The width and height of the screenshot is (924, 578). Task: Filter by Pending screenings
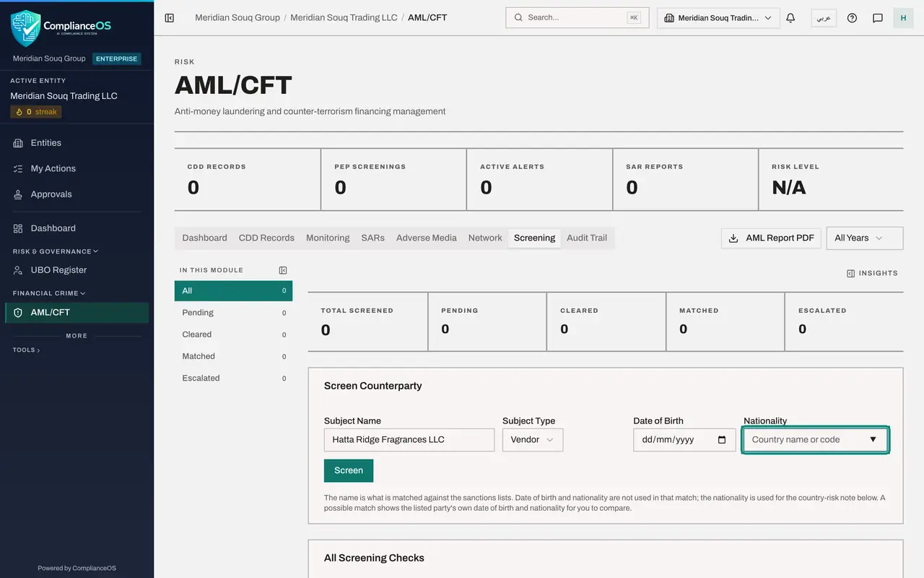point(233,313)
